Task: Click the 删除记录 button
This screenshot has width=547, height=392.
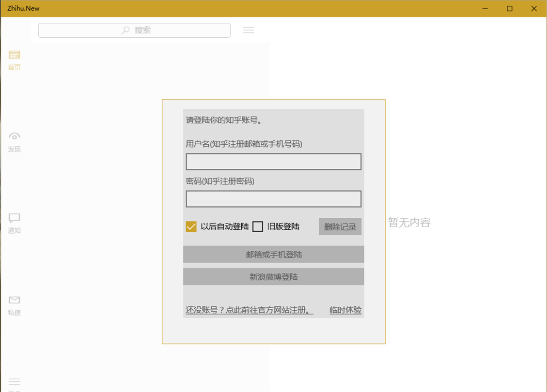Action: click(340, 227)
